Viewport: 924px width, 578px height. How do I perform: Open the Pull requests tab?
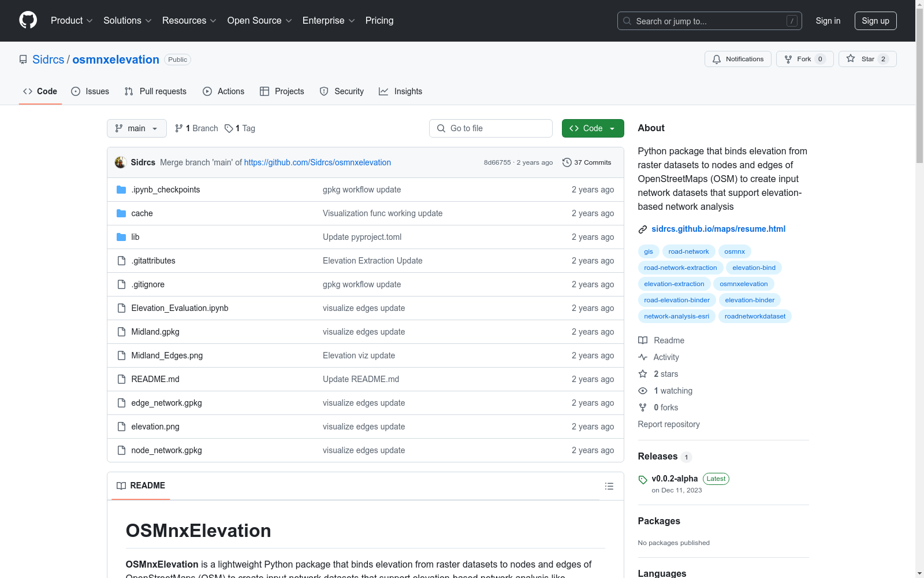(155, 91)
